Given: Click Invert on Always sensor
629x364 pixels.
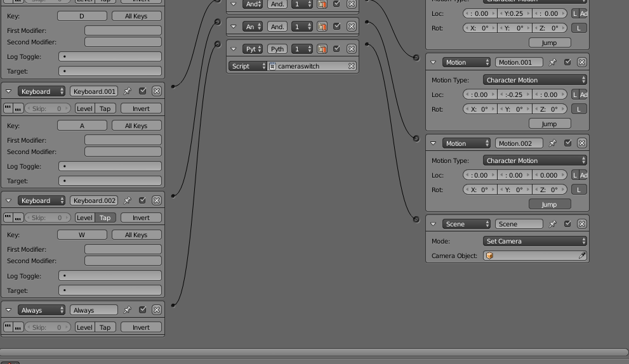Looking at the screenshot, I should click(x=141, y=327).
